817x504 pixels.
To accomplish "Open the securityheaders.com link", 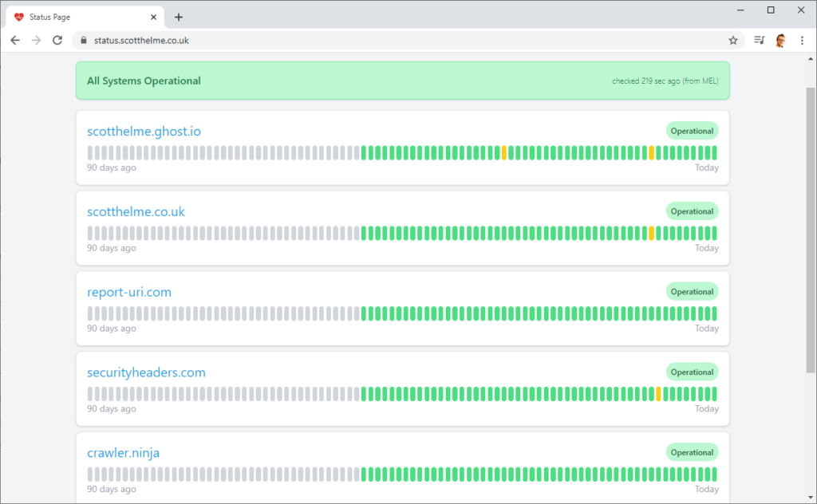I will (146, 372).
